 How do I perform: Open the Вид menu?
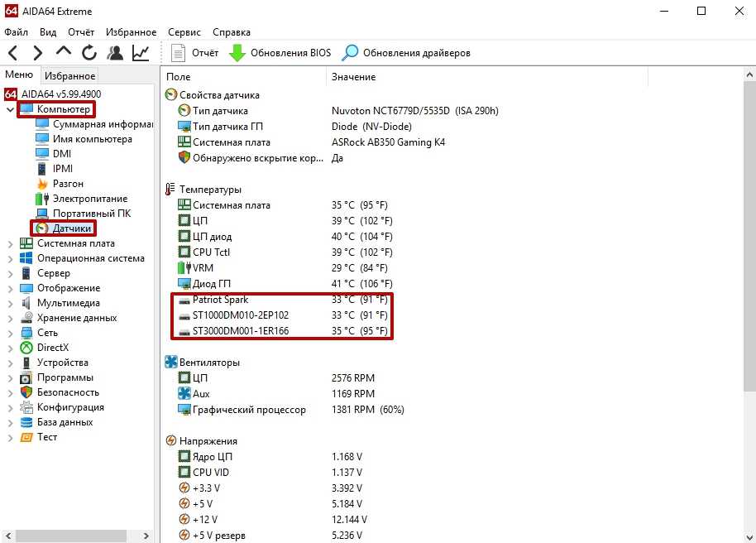[48, 32]
